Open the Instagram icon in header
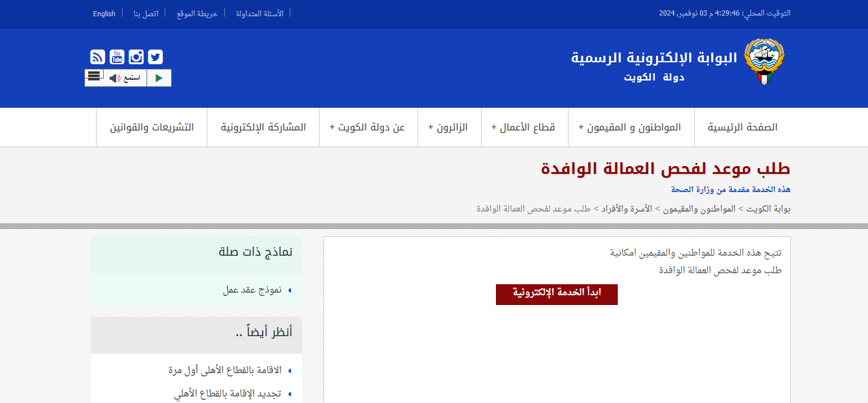This screenshot has width=868, height=403. tap(136, 57)
